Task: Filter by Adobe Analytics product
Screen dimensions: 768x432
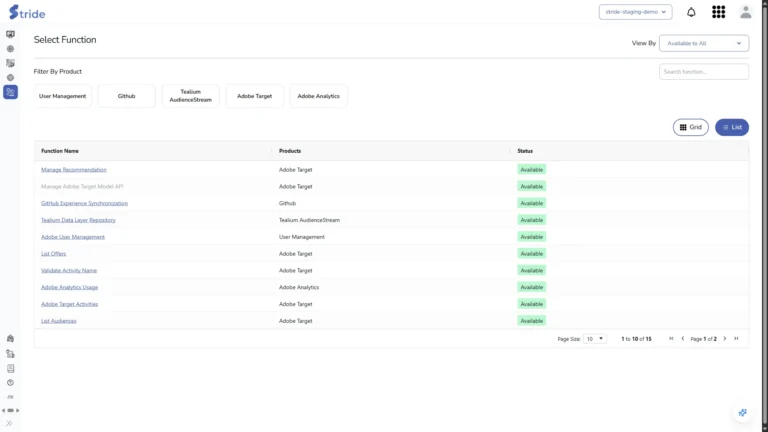Action: (318, 96)
